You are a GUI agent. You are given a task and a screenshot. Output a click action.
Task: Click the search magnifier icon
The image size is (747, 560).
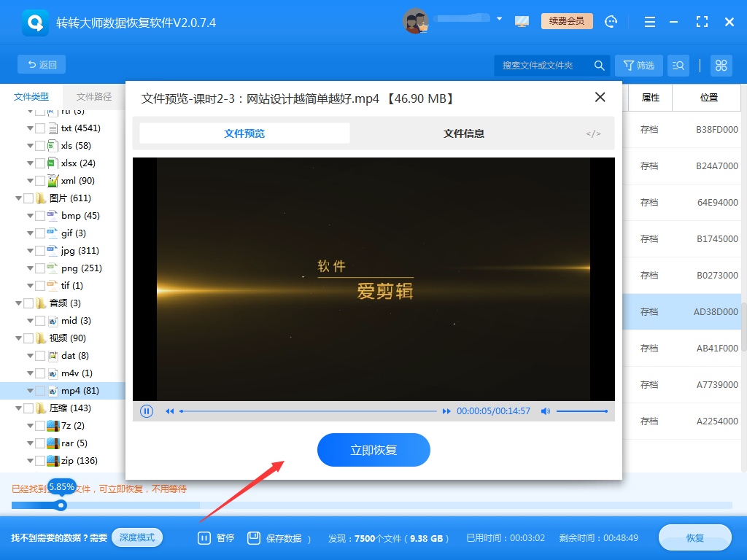pyautogui.click(x=600, y=65)
